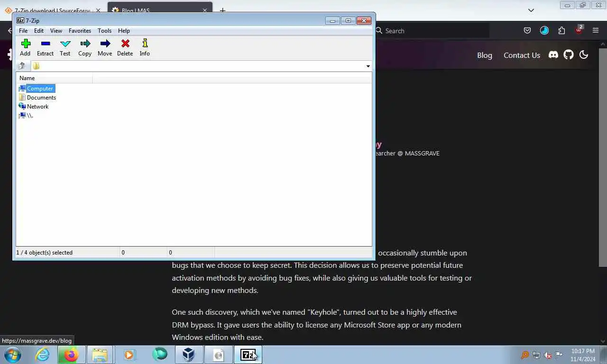Image resolution: width=607 pixels, height=364 pixels.
Task: Open the View menu in 7-Zip
Action: 56,31
